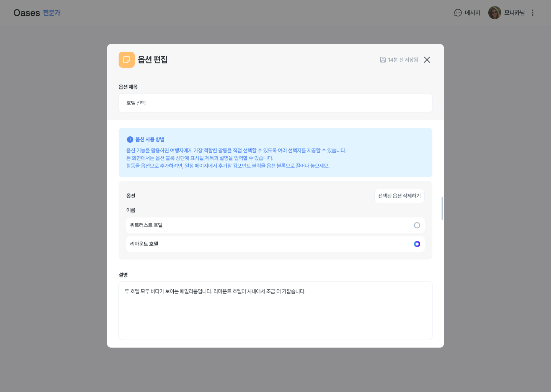Viewport: 551px width, 392px height.
Task: Select the 위트러스트 호텔 radio button
Action: pos(417,225)
